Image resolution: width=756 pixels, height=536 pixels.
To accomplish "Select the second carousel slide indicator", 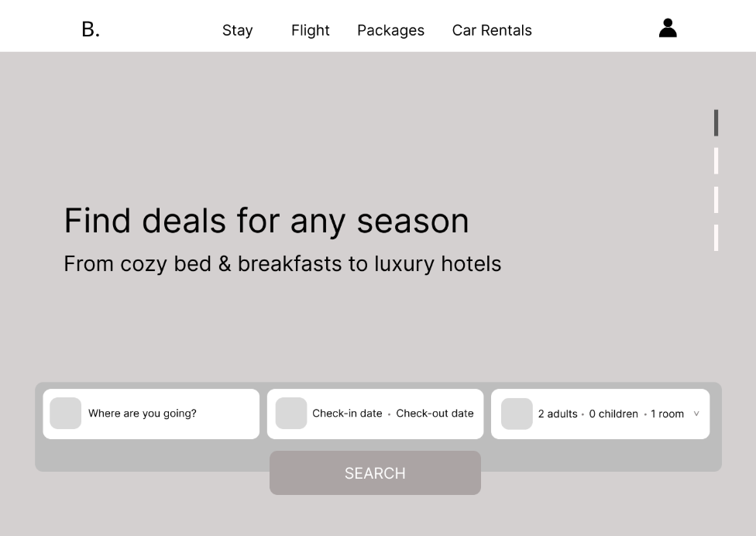I will [x=716, y=161].
